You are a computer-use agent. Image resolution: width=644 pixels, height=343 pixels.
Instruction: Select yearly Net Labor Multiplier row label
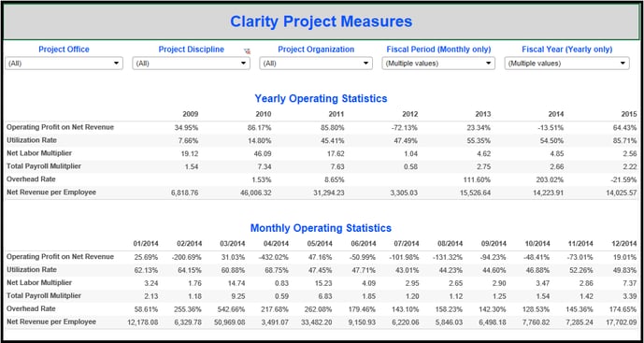39,153
